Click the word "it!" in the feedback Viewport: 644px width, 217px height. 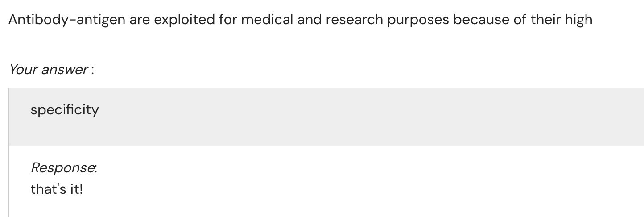point(76,189)
